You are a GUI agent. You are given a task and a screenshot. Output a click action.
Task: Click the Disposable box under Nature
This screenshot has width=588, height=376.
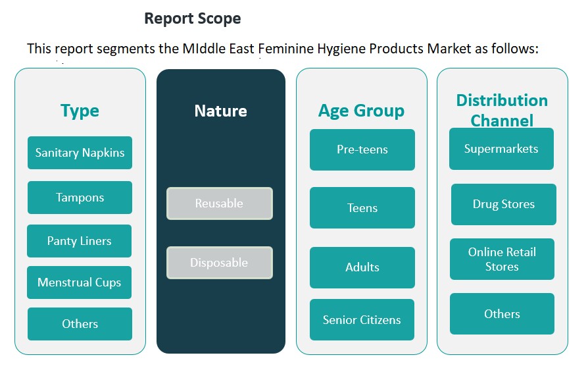click(219, 263)
